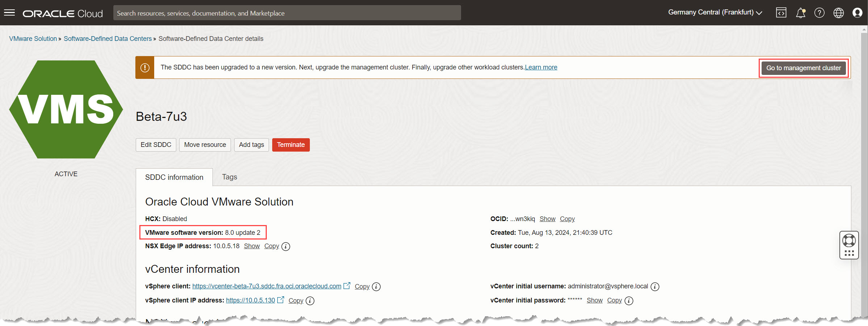Open vSphere client URL external link icon
The height and width of the screenshot is (326, 868).
(x=347, y=286)
